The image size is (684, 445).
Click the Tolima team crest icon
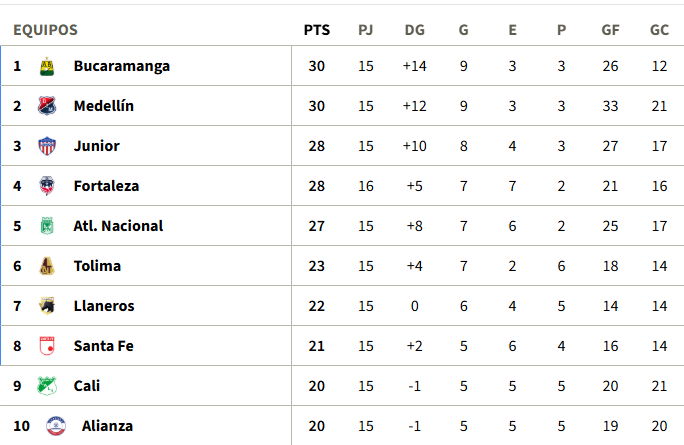click(46, 266)
